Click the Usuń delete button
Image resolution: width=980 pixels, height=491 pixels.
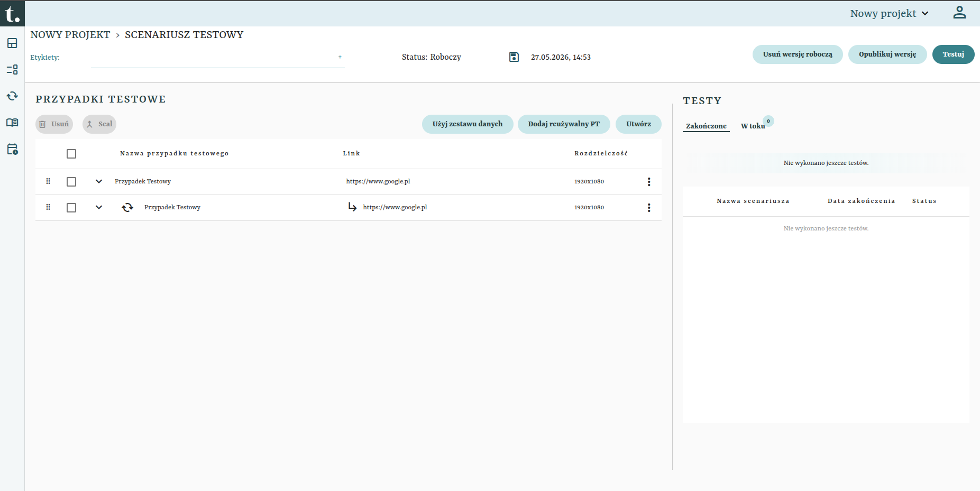(x=54, y=124)
